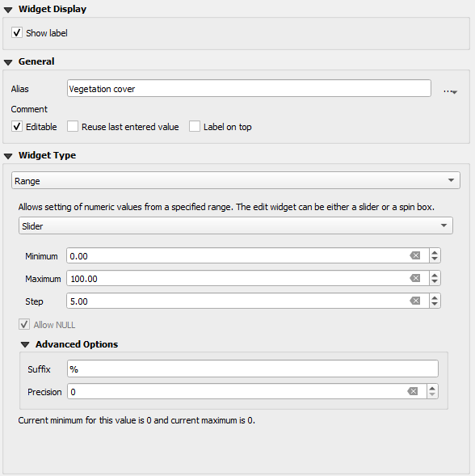Decrease the Minimum value with down arrow

pos(435,259)
